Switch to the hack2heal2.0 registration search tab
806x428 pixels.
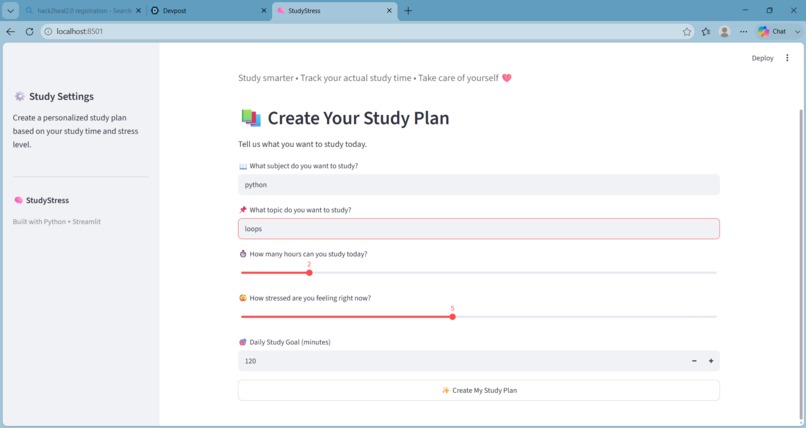84,11
